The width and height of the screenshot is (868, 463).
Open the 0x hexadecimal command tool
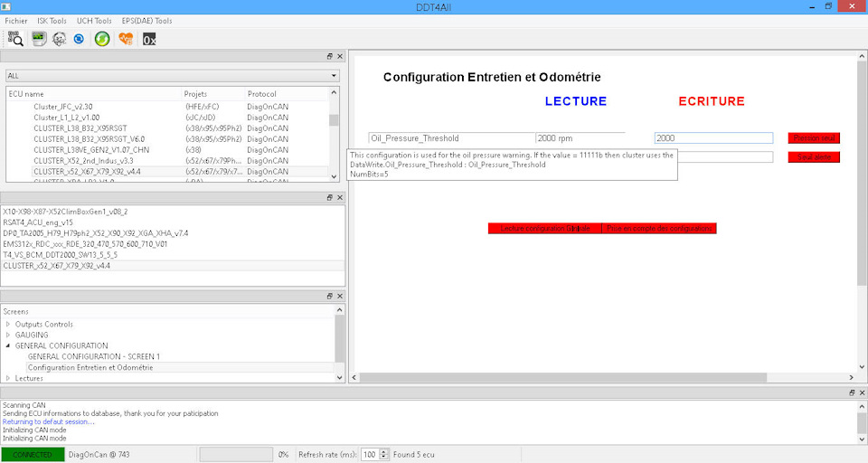pyautogui.click(x=149, y=39)
